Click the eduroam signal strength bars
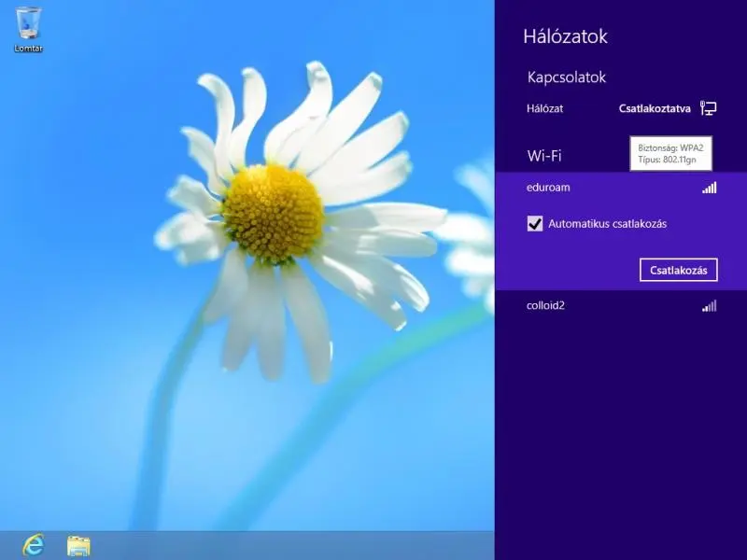Screen dimensions: 747x560 click(710, 188)
